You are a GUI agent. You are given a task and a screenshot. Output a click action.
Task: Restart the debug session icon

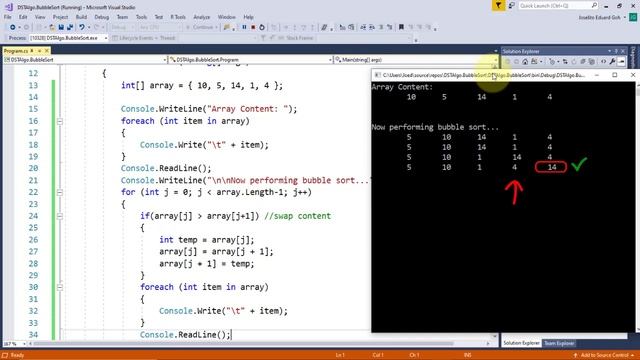click(262, 27)
